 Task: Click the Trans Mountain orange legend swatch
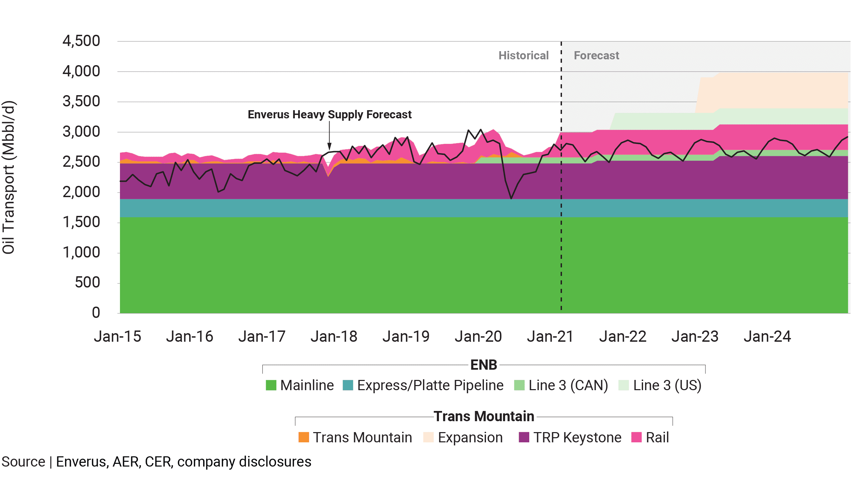pos(304,437)
